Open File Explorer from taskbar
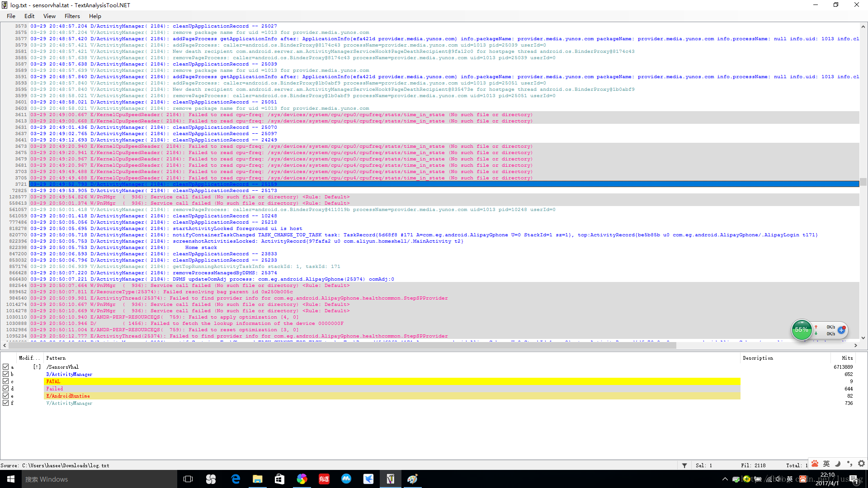The width and height of the screenshot is (868, 488). pyautogui.click(x=258, y=479)
